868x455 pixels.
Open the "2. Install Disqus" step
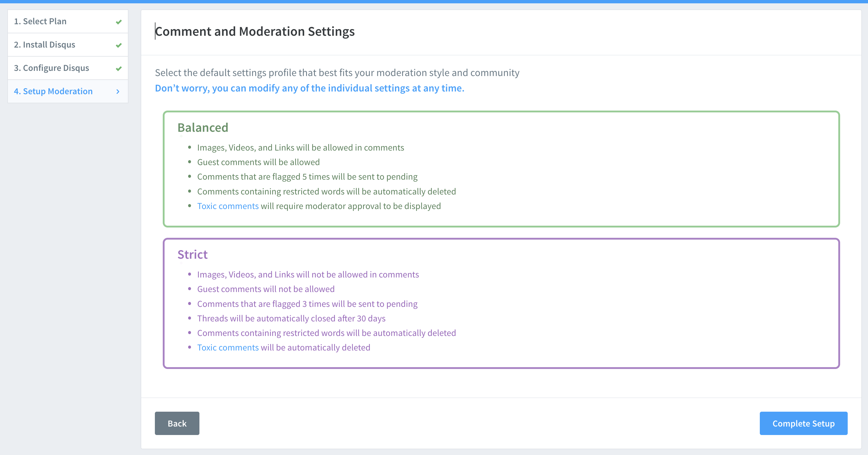click(45, 45)
